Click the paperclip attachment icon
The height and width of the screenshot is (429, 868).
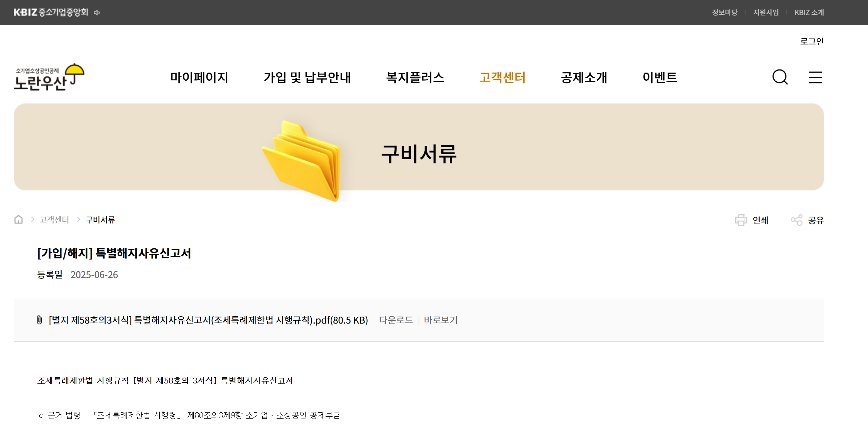click(39, 320)
